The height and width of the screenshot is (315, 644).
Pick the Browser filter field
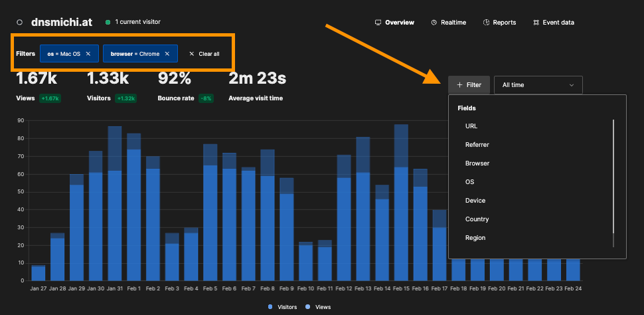pos(477,163)
